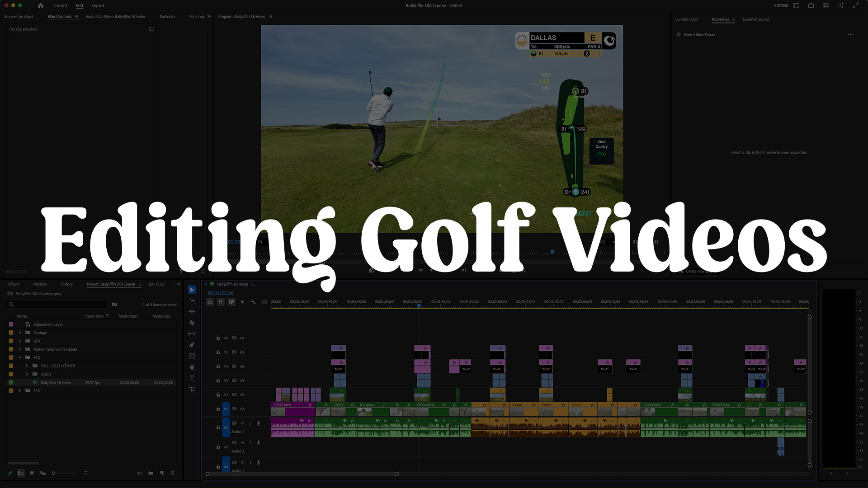The height and width of the screenshot is (488, 868).
Task: Open timeline wrench display settings
Action: coord(253,302)
